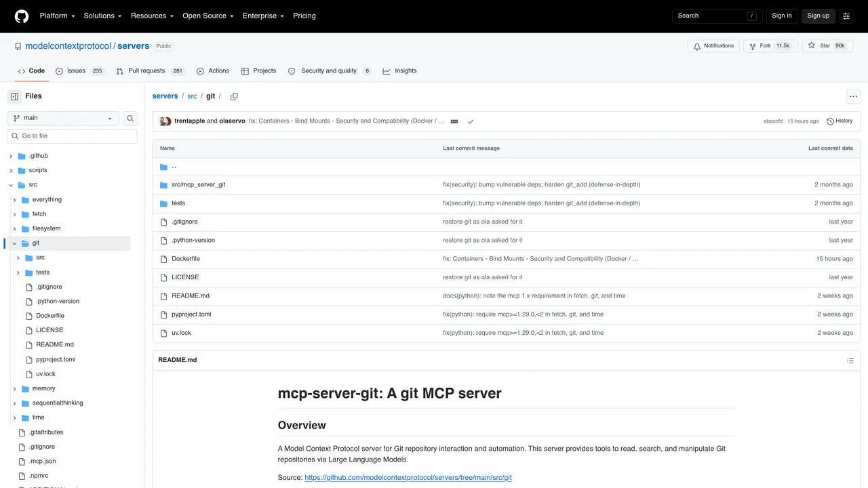868x488 pixels.
Task: Go to src breadcrumb link
Action: pyautogui.click(x=192, y=96)
